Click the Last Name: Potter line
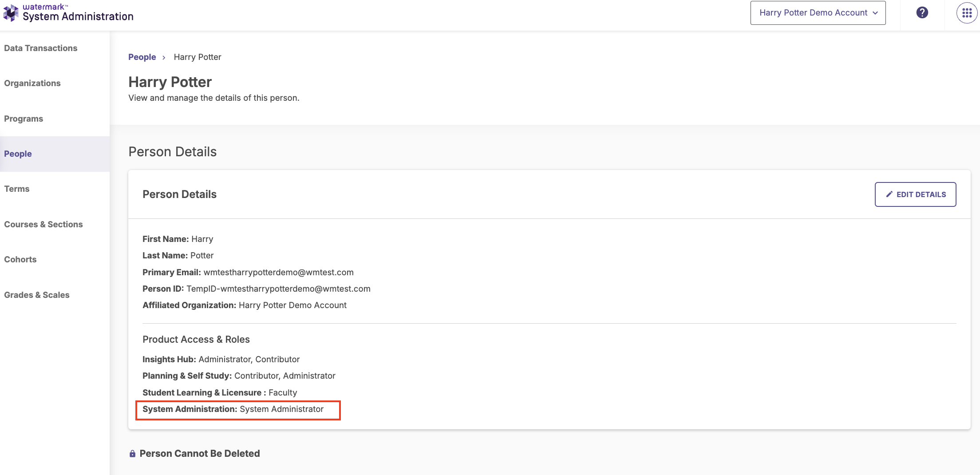This screenshot has width=980, height=475. point(178,255)
